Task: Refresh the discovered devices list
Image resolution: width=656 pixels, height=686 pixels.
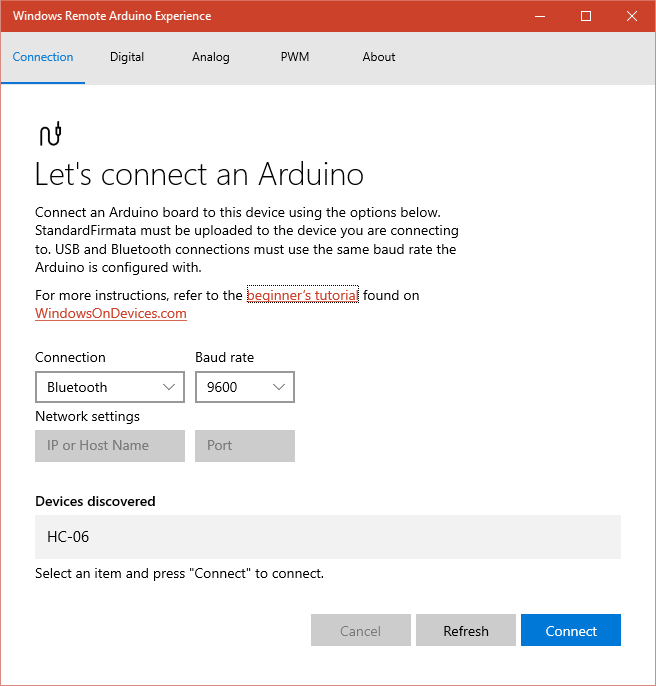Action: pos(466,631)
